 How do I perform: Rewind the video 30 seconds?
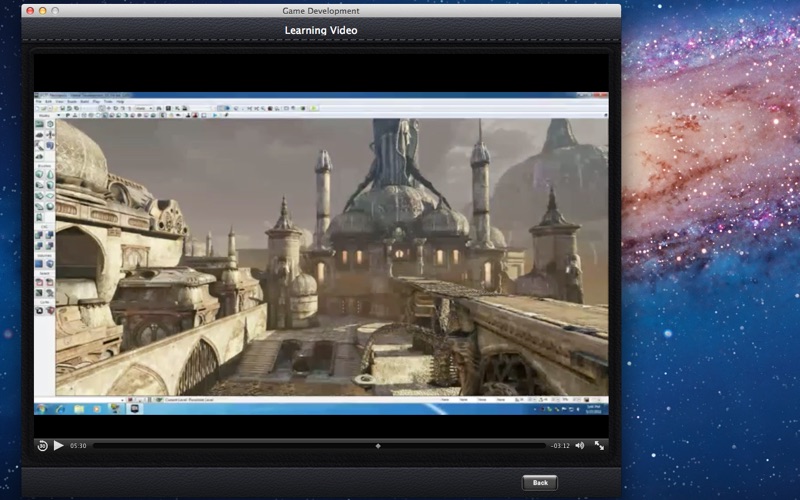42,446
